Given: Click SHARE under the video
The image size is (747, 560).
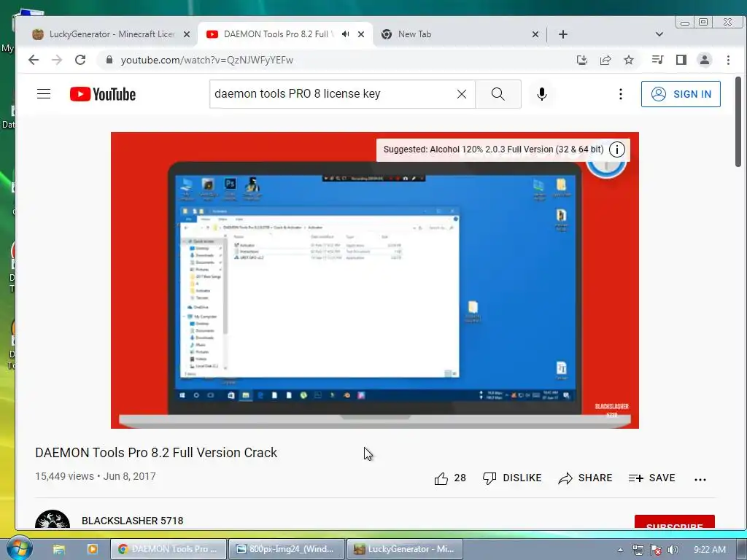Looking at the screenshot, I should click(x=586, y=478).
